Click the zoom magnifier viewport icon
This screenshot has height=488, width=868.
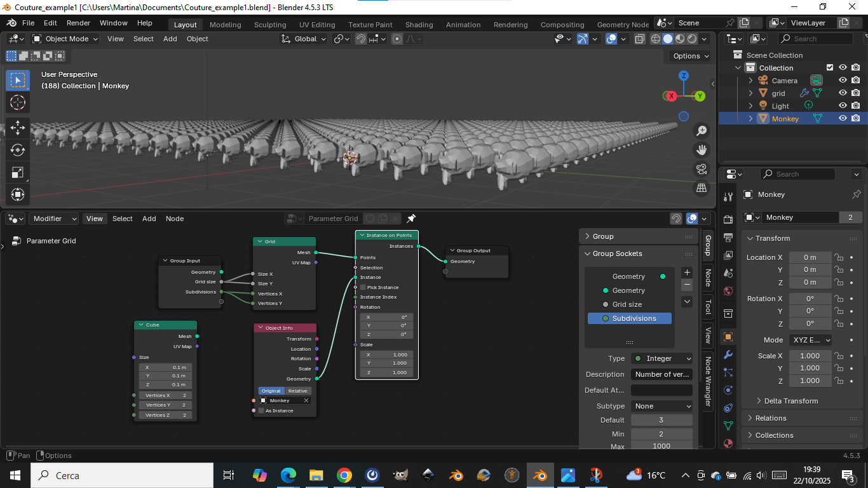click(x=702, y=131)
